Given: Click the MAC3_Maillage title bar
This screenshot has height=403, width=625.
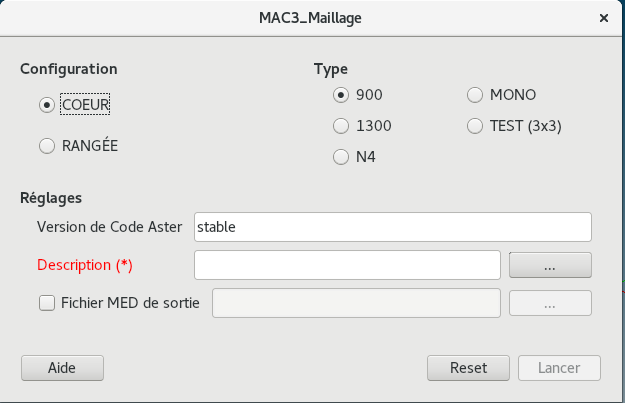Looking at the screenshot, I should click(312, 18).
